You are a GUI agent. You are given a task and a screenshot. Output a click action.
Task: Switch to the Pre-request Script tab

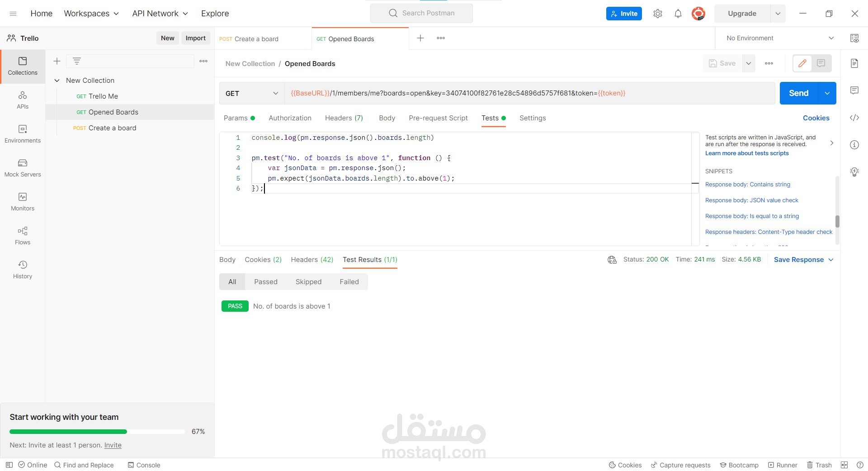(x=438, y=118)
